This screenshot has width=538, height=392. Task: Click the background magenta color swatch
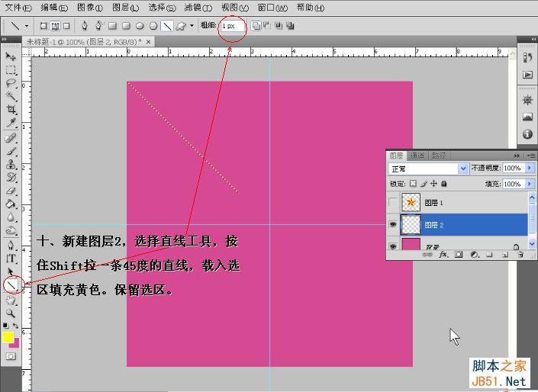[16, 344]
